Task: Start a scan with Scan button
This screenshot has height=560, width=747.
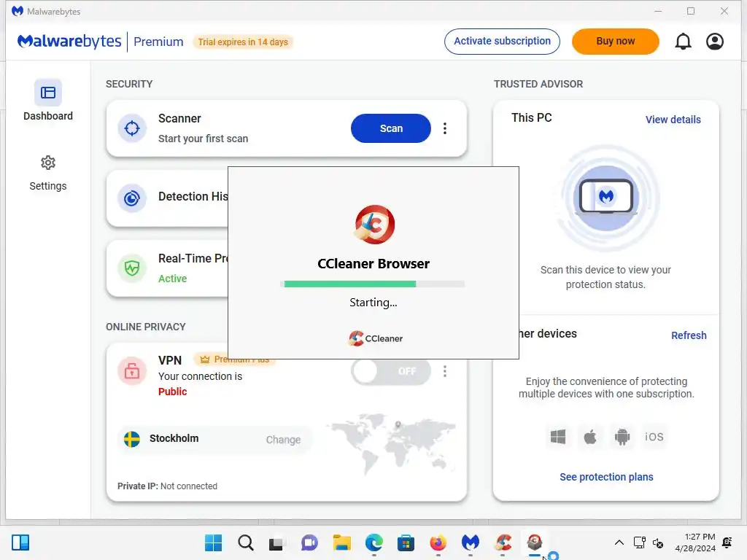Action: [391, 128]
